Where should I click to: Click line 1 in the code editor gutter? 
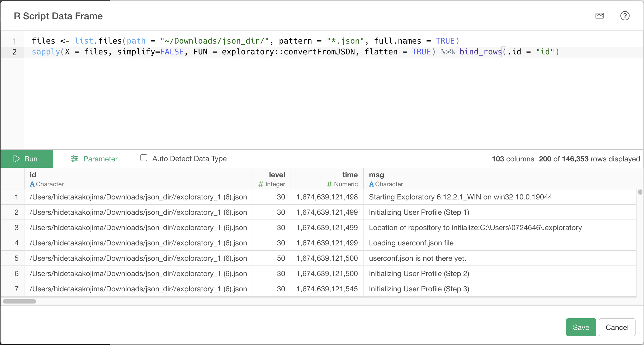pos(14,41)
